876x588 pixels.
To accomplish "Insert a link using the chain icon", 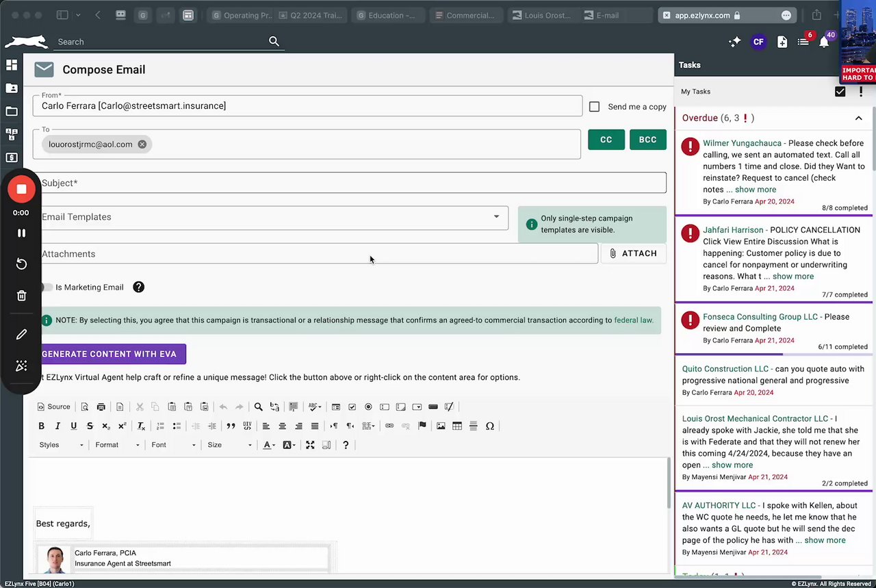I will point(389,426).
